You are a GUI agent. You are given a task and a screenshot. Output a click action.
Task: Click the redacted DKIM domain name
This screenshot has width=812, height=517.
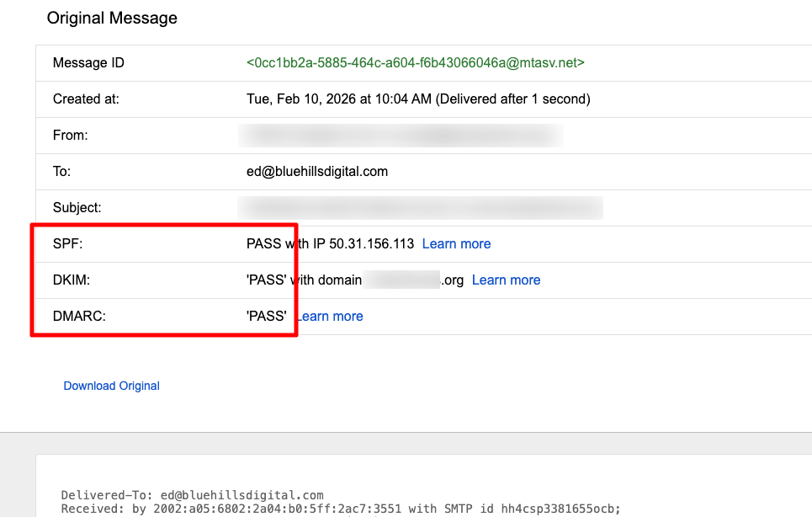pos(404,280)
